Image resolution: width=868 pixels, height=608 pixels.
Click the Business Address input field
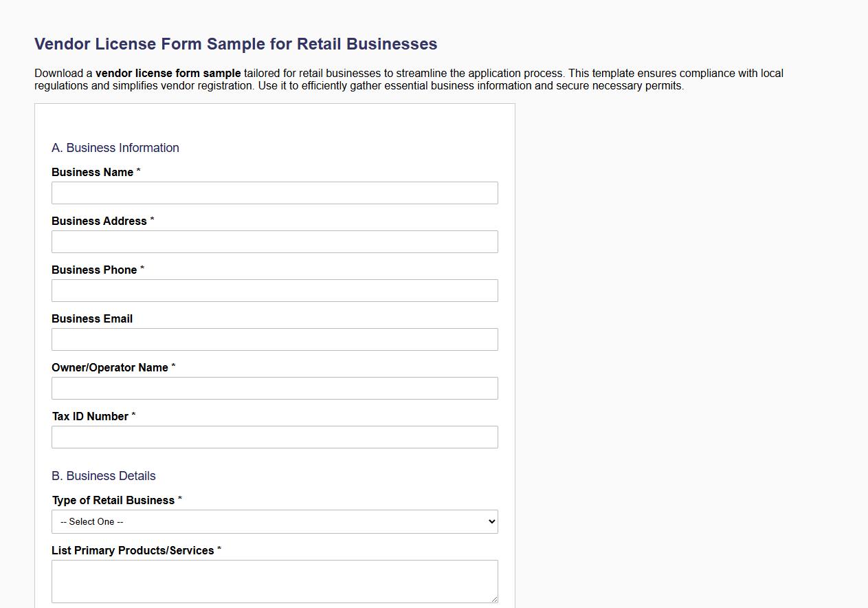coord(275,241)
